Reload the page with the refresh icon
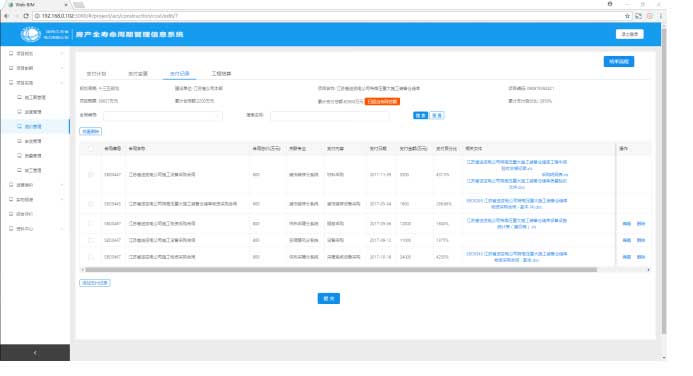This screenshot has height=376, width=693. [x=26, y=16]
